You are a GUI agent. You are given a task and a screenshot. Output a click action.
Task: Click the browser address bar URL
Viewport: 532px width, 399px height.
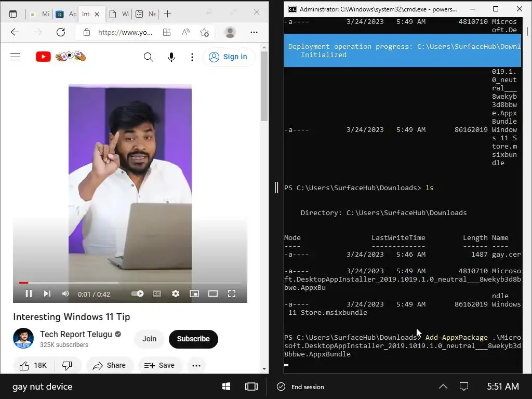(x=125, y=32)
